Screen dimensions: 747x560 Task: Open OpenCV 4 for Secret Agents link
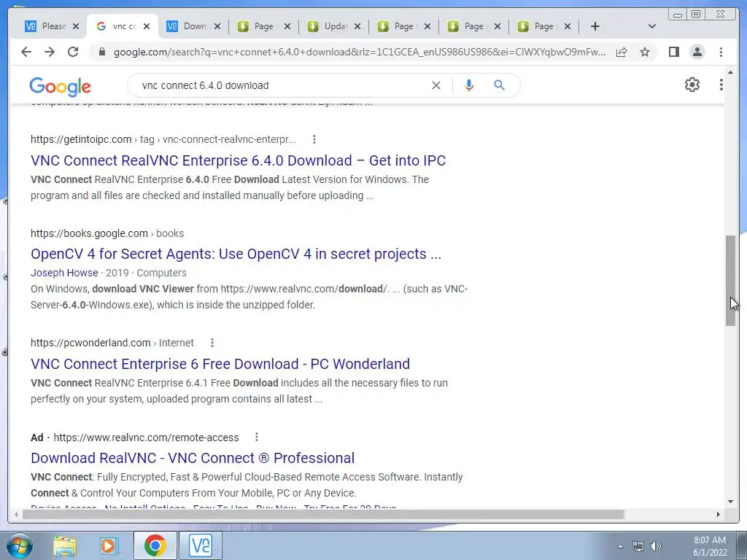pyautogui.click(x=236, y=254)
